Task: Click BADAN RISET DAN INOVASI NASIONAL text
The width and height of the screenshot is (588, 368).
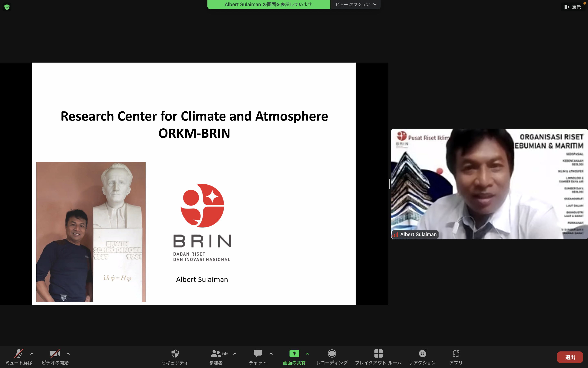Action: point(202,257)
